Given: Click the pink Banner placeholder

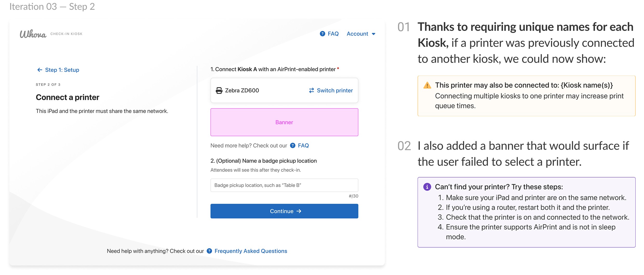Looking at the screenshot, I should click(284, 122).
